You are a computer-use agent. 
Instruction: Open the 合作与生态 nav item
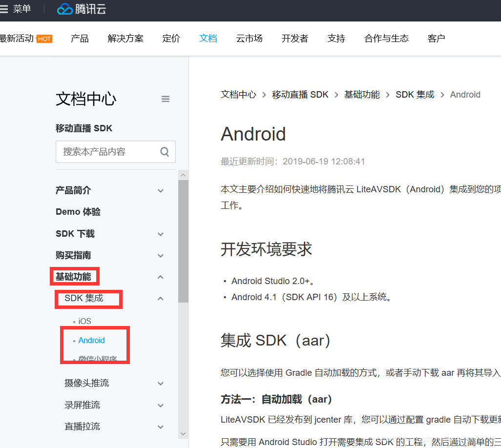(386, 39)
